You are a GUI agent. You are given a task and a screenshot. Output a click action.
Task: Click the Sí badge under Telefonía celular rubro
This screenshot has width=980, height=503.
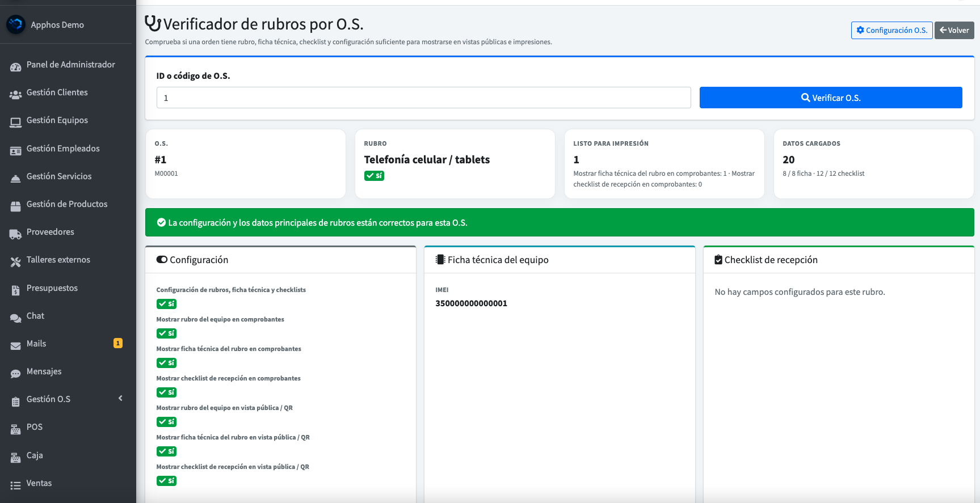pyautogui.click(x=375, y=176)
